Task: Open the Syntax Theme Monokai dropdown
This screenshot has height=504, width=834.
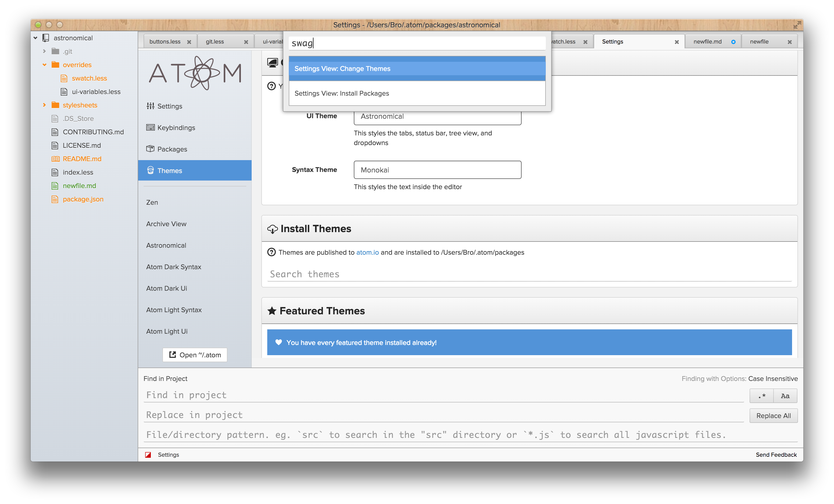Action: (437, 170)
